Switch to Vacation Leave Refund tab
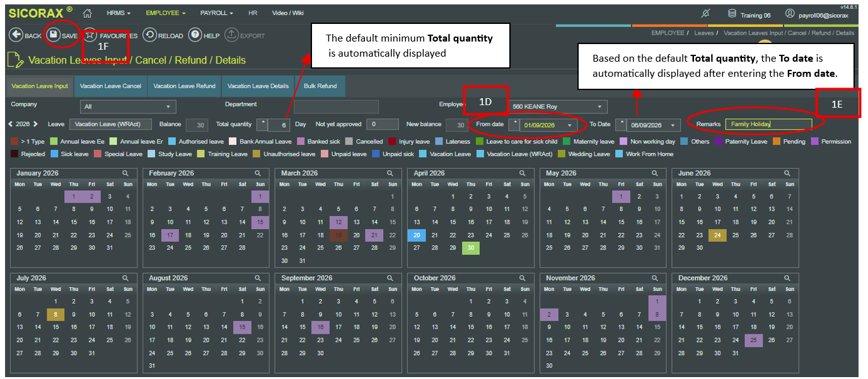 point(184,86)
